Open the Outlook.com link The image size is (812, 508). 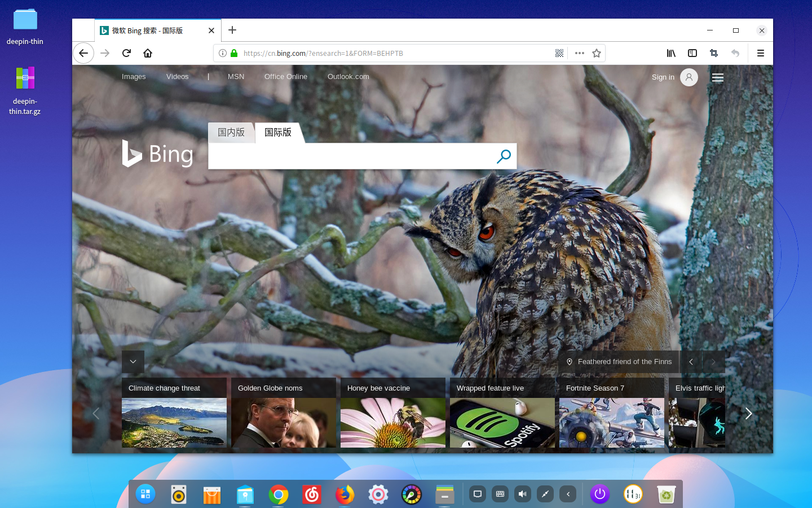click(348, 77)
